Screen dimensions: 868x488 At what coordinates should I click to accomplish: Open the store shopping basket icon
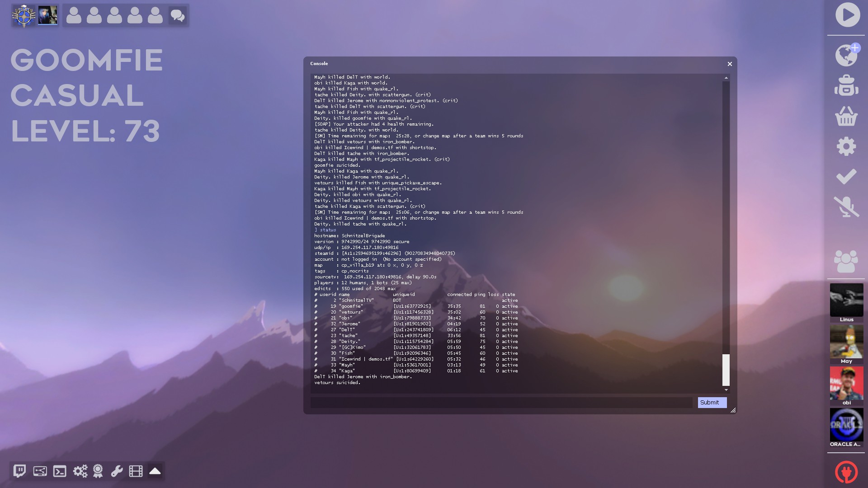coord(846,116)
